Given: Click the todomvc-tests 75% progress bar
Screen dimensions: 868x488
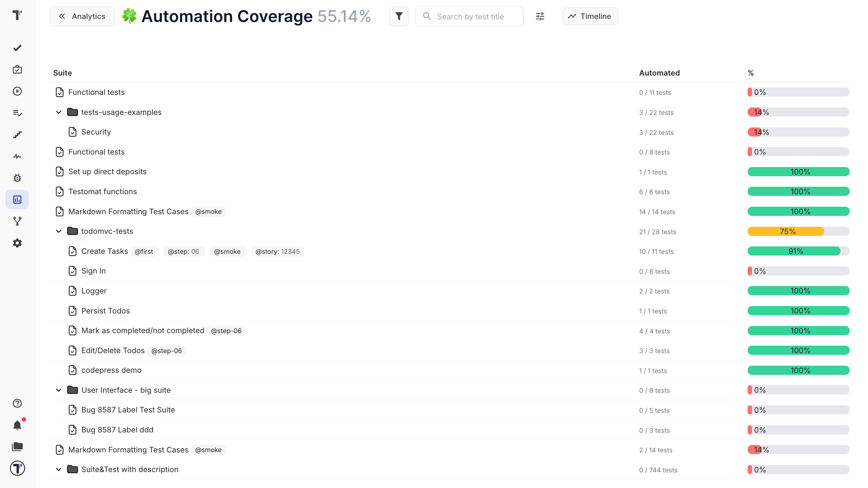Looking at the screenshot, I should click(x=798, y=231).
